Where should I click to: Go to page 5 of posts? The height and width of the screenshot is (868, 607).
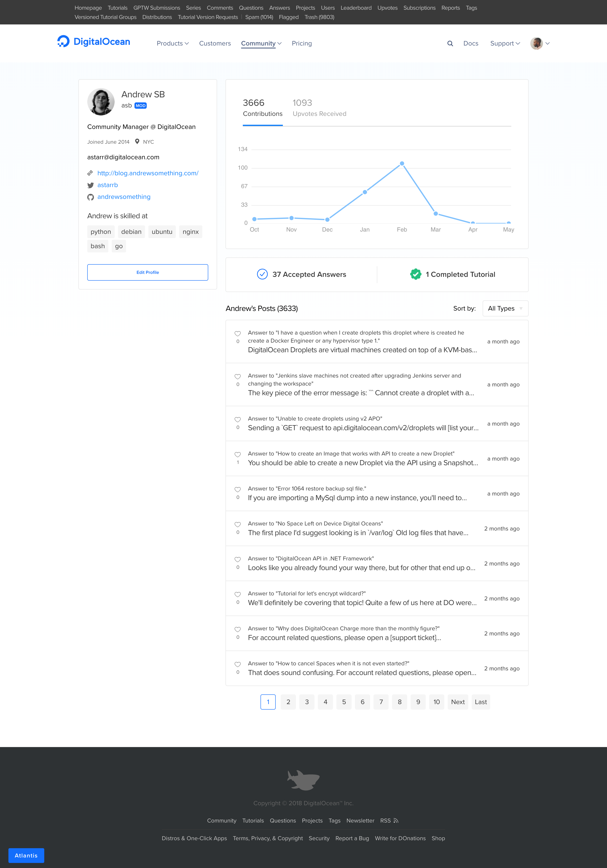pos(344,702)
